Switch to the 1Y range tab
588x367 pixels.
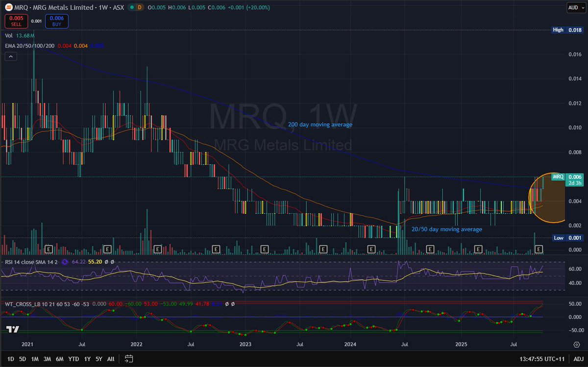[87, 359]
